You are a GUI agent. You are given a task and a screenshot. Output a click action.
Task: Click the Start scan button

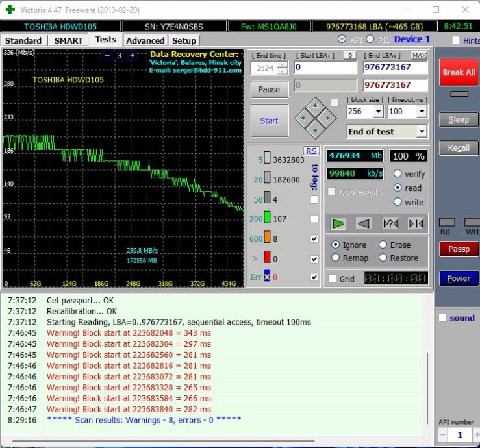(269, 121)
